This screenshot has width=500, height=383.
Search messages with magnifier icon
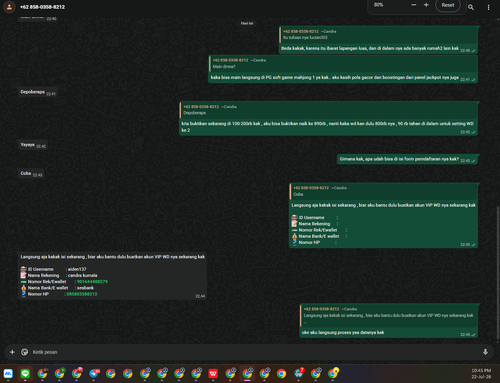pyautogui.click(x=471, y=7)
